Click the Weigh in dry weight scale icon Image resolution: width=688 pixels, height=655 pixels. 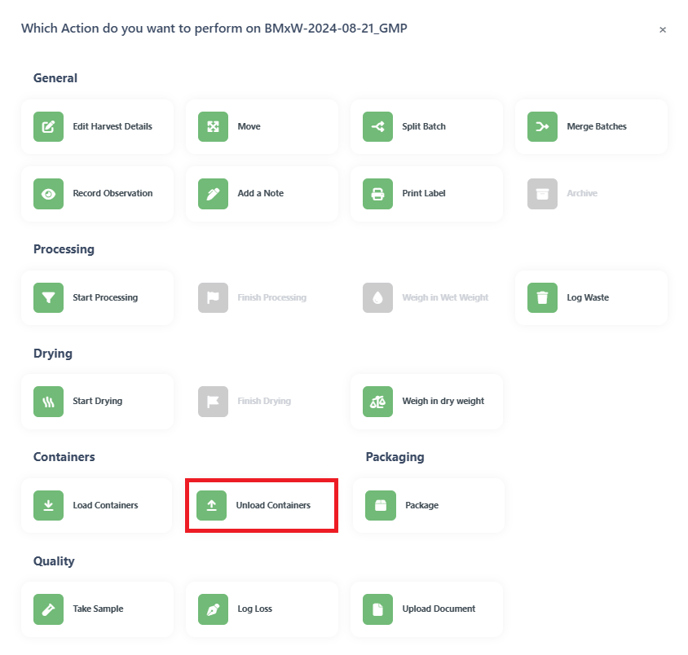tap(378, 401)
